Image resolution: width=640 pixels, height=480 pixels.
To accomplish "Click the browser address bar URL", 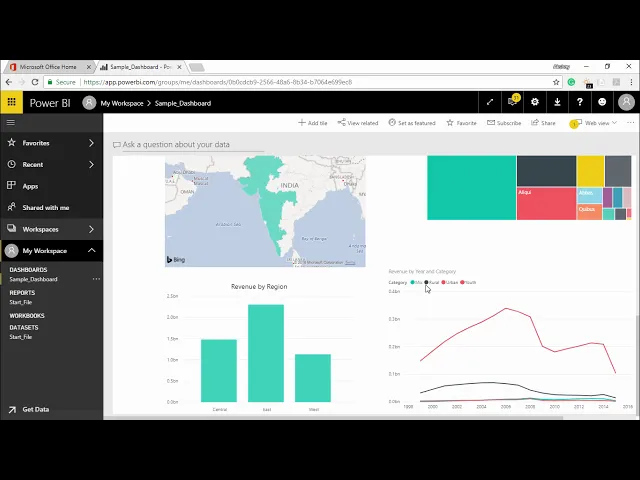I will [x=218, y=82].
